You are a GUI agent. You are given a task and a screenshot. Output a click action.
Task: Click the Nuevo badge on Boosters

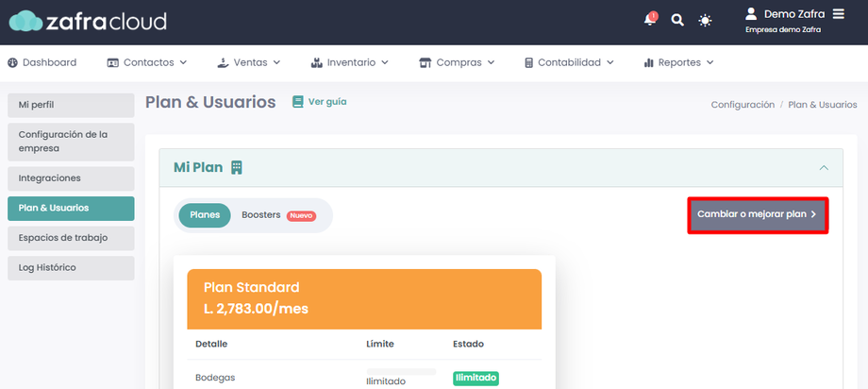click(301, 215)
